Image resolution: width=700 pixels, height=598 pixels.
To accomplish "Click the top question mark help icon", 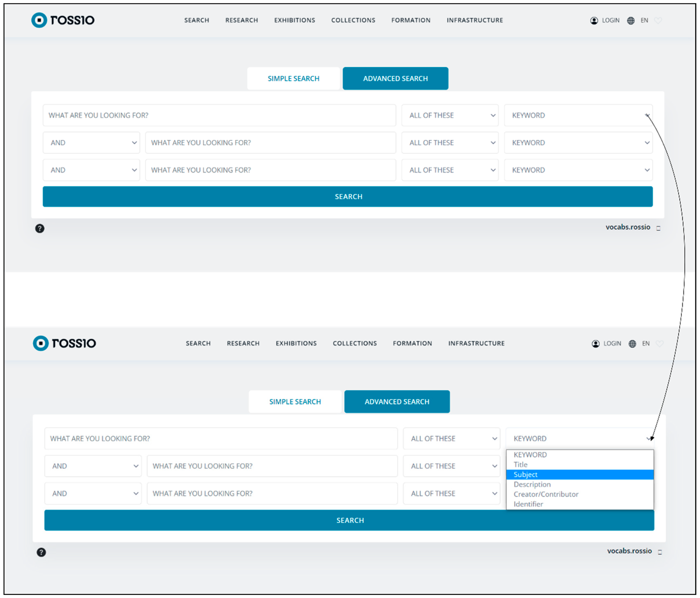I will point(40,229).
